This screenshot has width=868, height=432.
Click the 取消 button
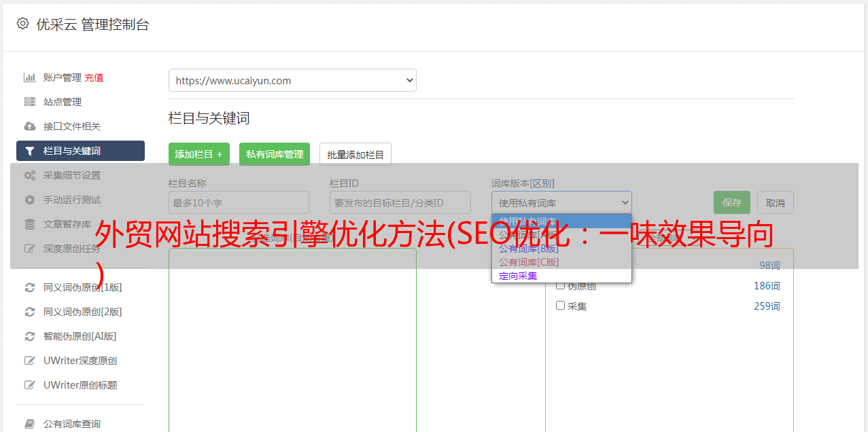pos(776,202)
